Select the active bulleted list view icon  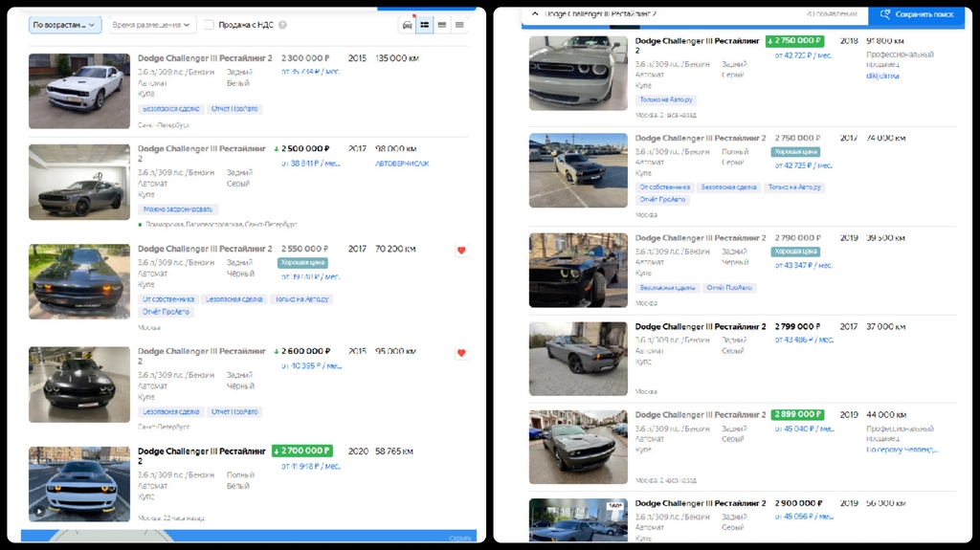[x=424, y=25]
